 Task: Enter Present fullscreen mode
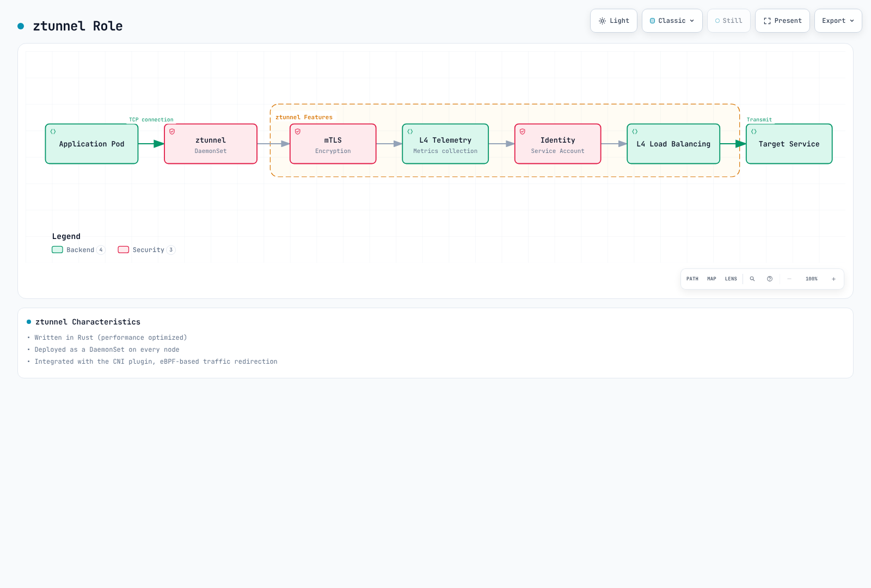pyautogui.click(x=782, y=21)
